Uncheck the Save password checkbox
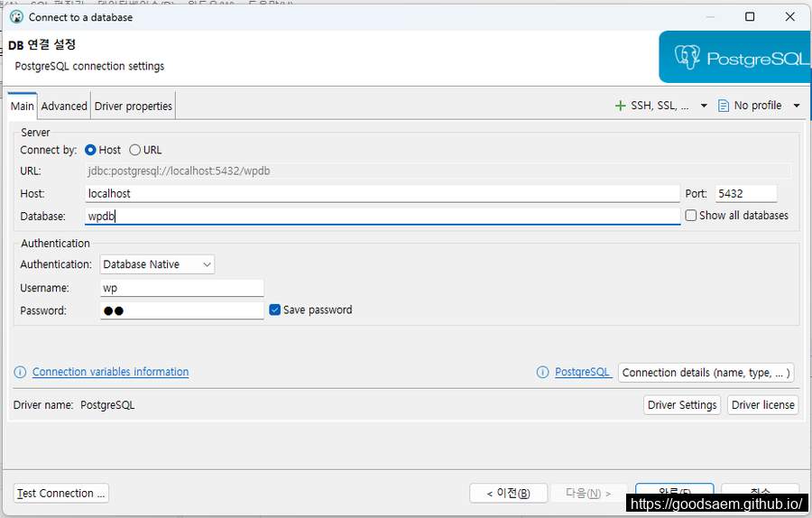This screenshot has width=812, height=518. [x=275, y=310]
